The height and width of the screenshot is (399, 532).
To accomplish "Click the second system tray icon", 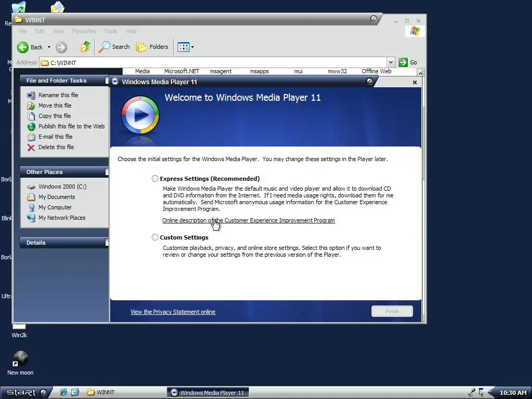I will (x=481, y=393).
